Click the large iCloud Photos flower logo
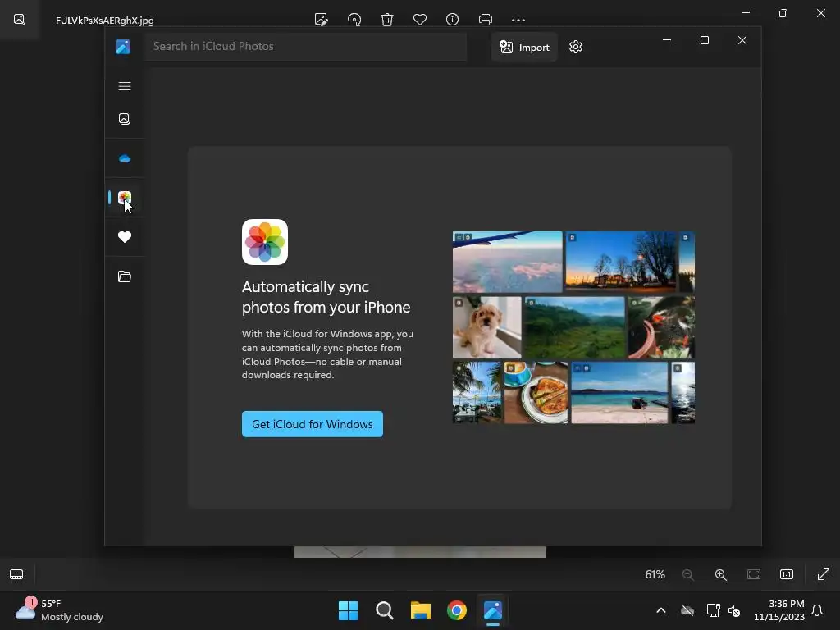 (265, 242)
